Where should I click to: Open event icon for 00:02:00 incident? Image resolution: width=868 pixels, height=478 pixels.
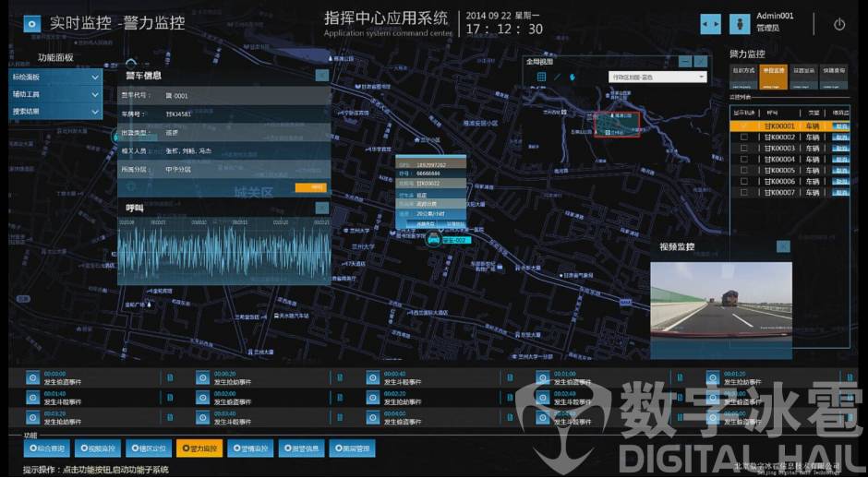(x=202, y=397)
